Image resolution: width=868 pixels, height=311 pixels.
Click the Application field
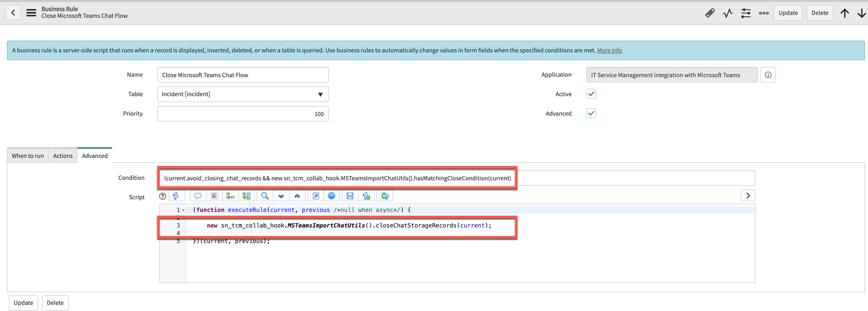[x=672, y=75]
